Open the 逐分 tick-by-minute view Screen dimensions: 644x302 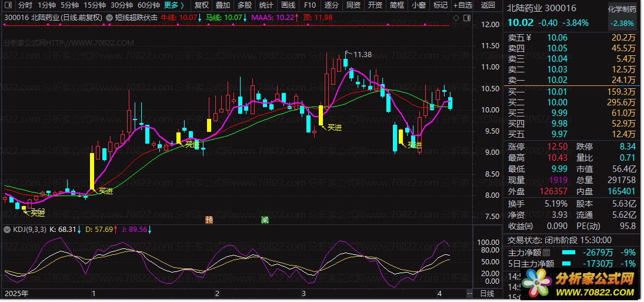click(332, 5)
